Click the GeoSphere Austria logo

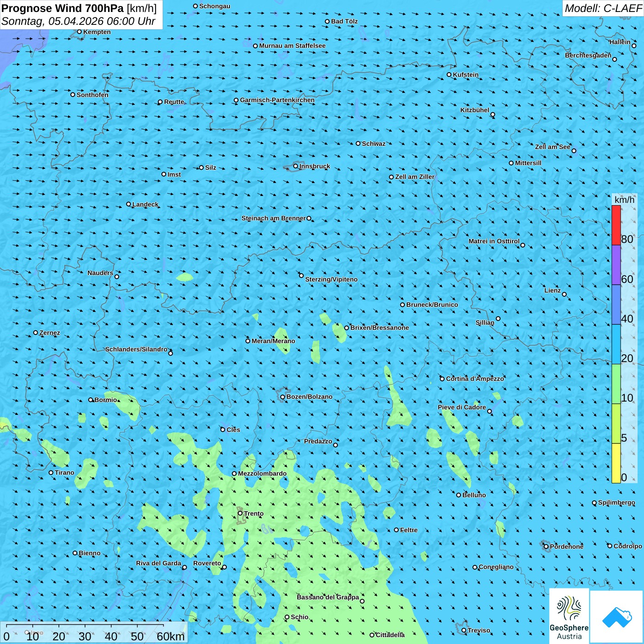click(569, 616)
